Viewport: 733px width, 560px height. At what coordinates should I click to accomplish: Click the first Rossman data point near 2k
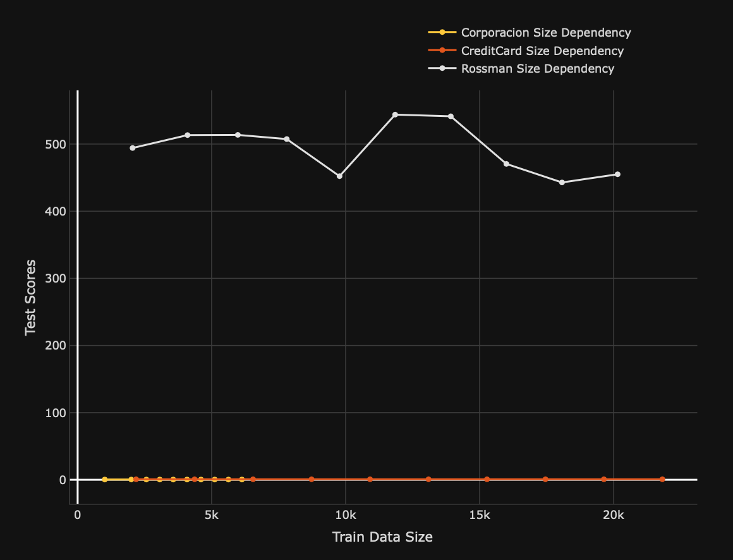[134, 147]
